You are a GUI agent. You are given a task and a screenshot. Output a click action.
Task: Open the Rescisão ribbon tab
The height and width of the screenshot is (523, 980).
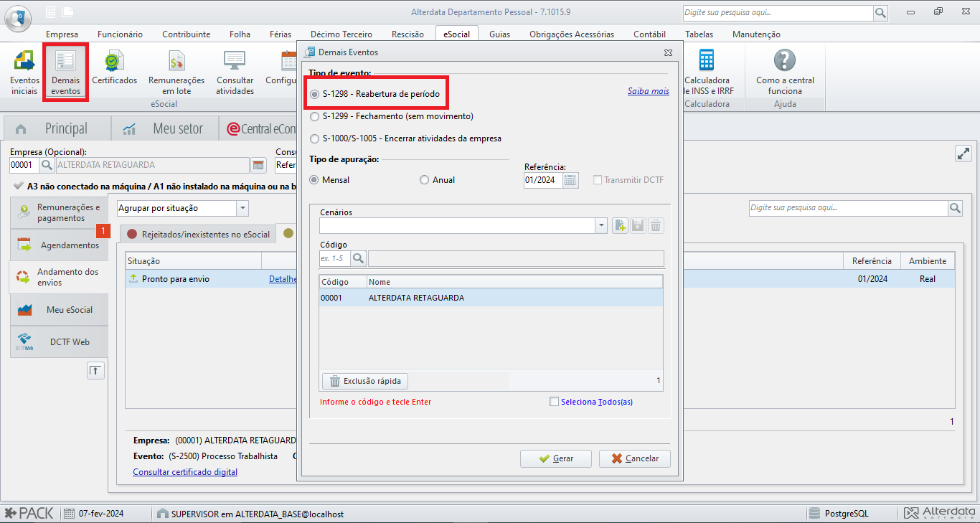pos(407,34)
